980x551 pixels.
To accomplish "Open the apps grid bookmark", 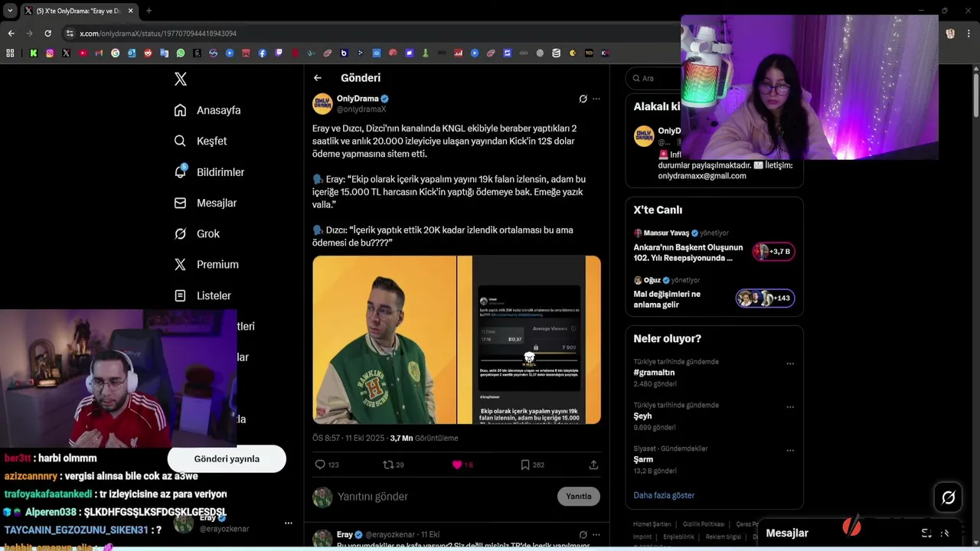I will [10, 53].
